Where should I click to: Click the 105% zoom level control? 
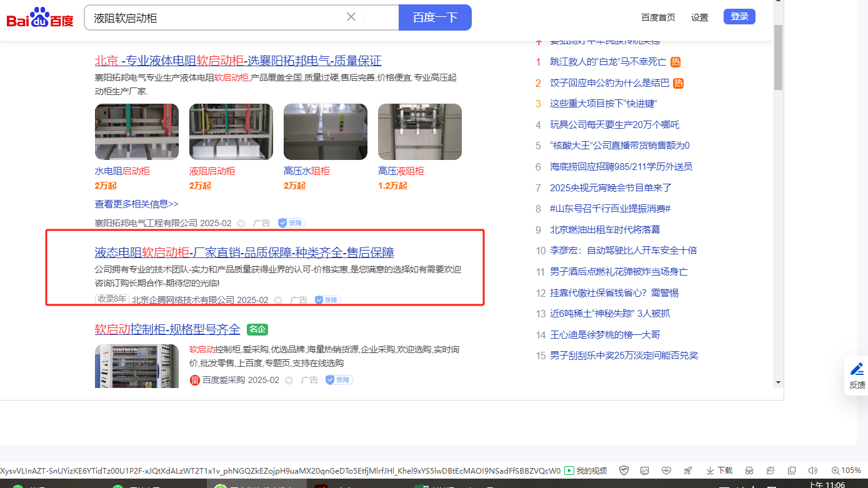(846, 471)
